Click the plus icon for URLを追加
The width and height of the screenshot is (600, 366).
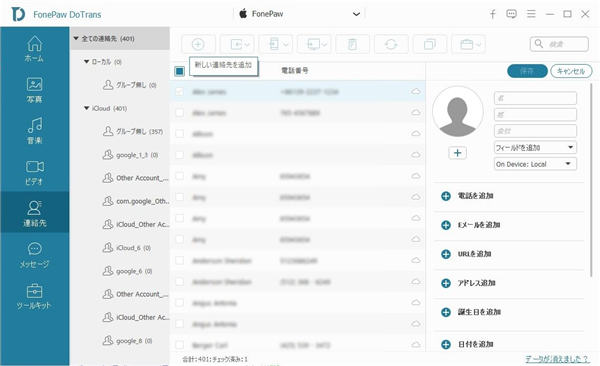tap(446, 254)
